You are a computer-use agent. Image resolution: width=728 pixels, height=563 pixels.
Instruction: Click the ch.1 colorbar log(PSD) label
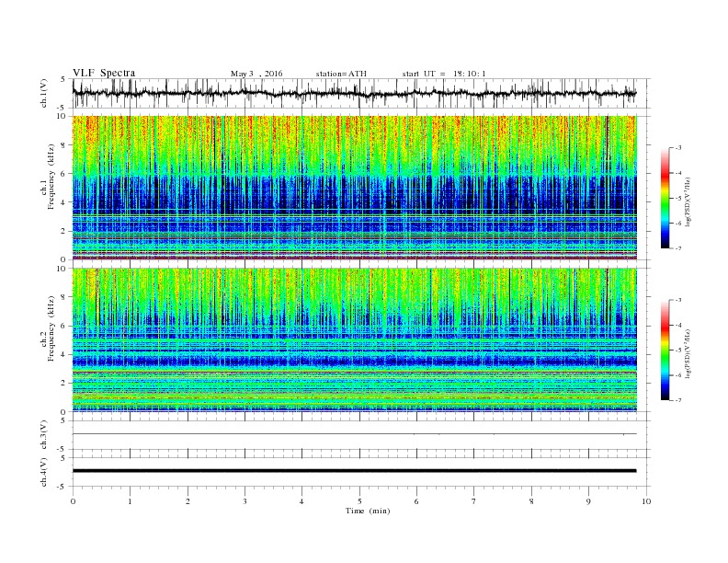[688, 201]
